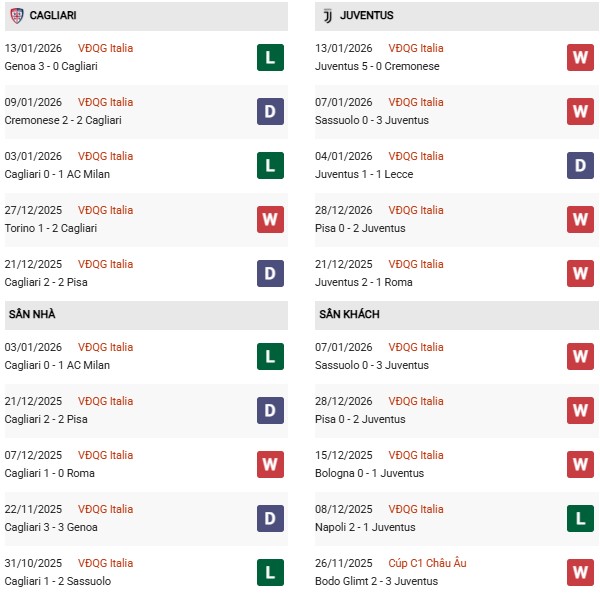Click the CAGLIARI team header name
This screenshot has height=595, width=600.
(53, 16)
